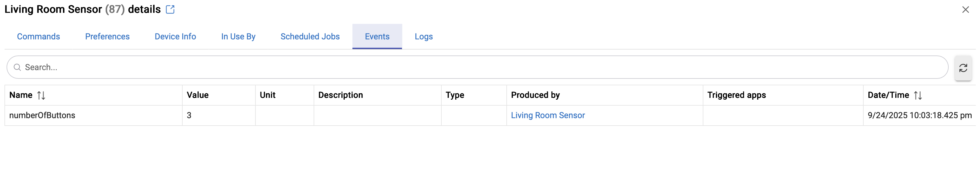Open device details in new window icon
This screenshot has height=182, width=980.
pos(170,10)
